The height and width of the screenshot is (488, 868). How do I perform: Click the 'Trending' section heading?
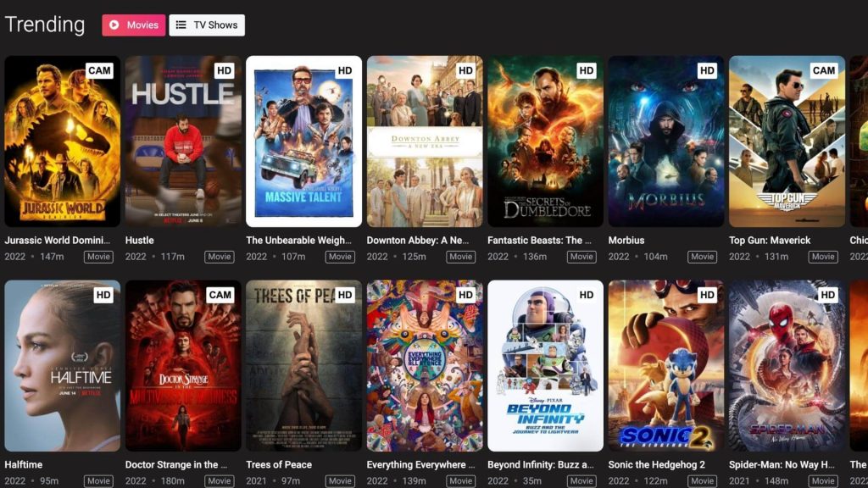tap(45, 25)
